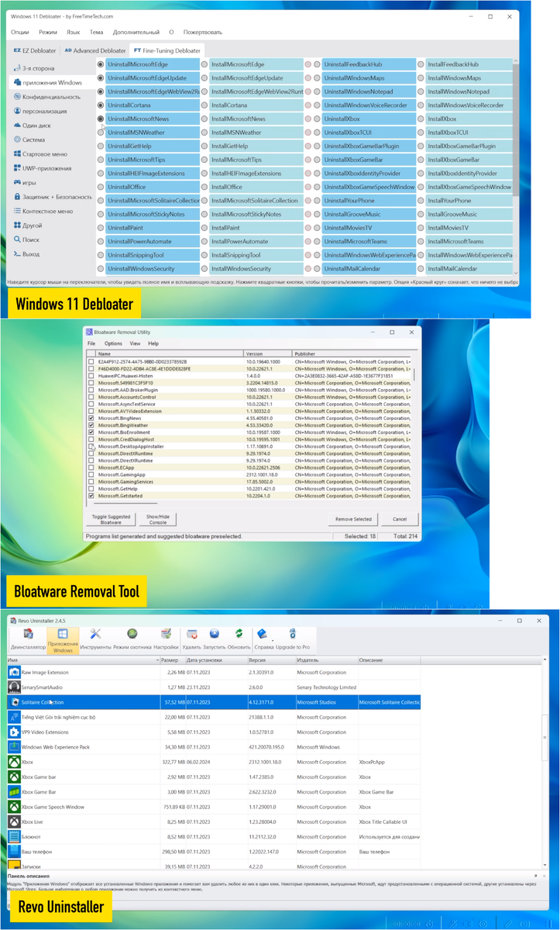Uncheck Microsoft.BingWeather checkbox

click(x=91, y=425)
